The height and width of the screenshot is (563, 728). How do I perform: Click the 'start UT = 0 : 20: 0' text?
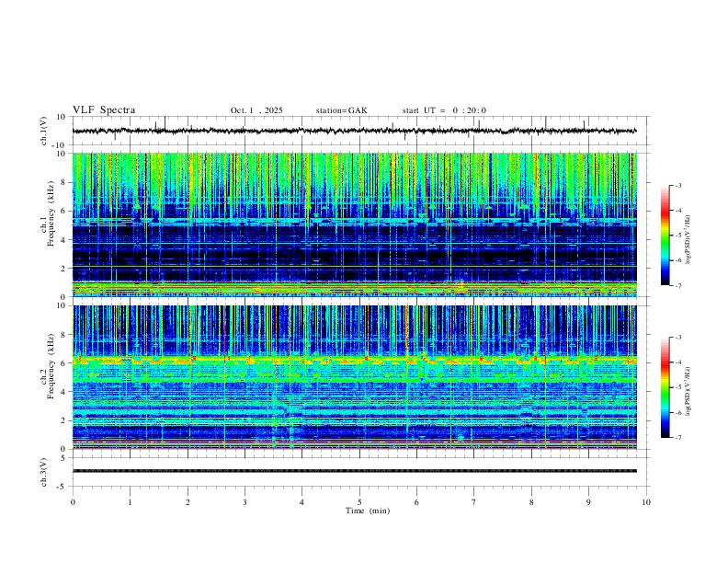[x=444, y=110]
